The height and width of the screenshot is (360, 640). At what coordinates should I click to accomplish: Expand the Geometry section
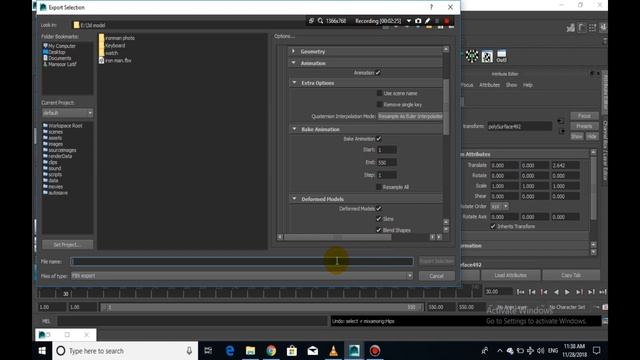pos(294,51)
